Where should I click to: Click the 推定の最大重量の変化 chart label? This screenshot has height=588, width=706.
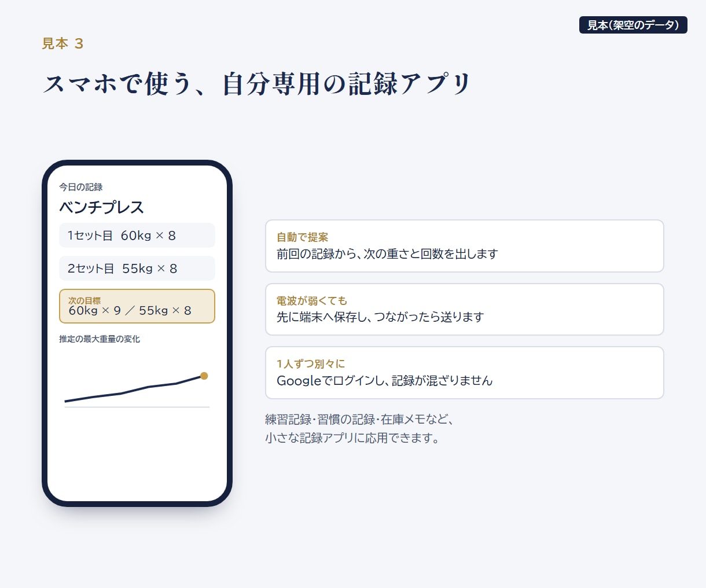pyautogui.click(x=100, y=339)
